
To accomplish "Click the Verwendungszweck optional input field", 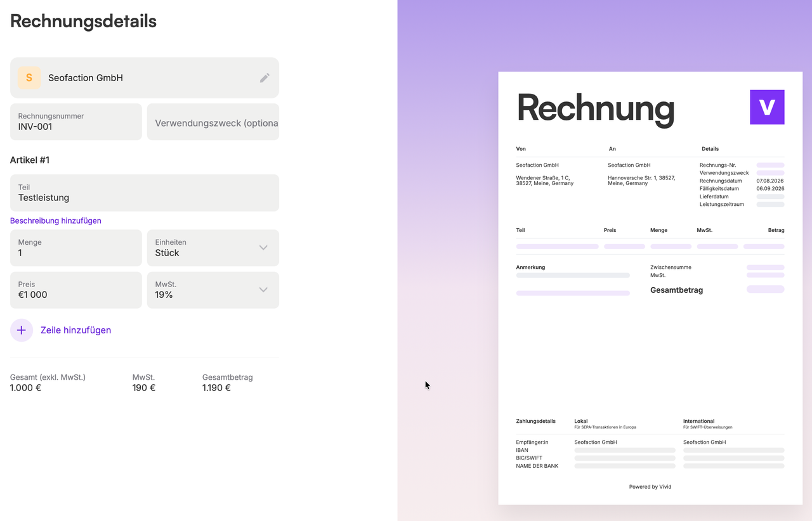I will pos(213,122).
